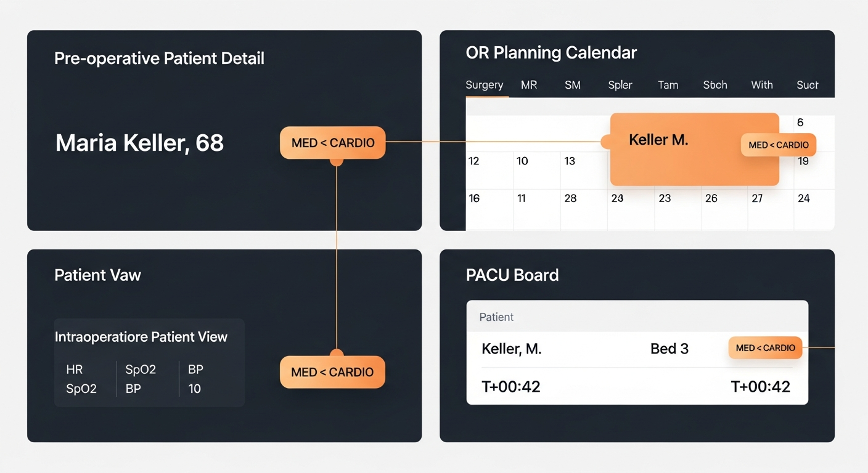Select calendar day 26
Image resolution: width=868 pixels, height=473 pixels.
pyautogui.click(x=724, y=208)
